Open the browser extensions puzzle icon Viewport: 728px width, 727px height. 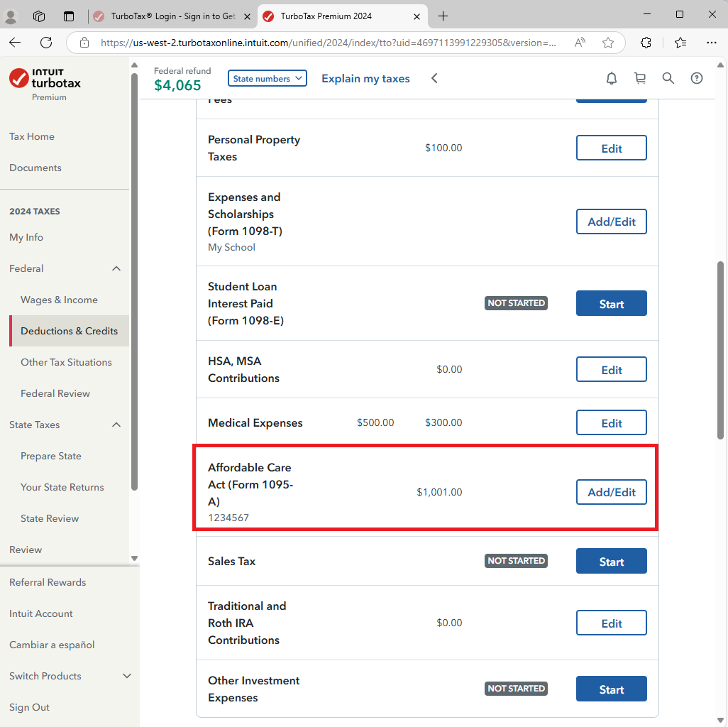(x=646, y=43)
